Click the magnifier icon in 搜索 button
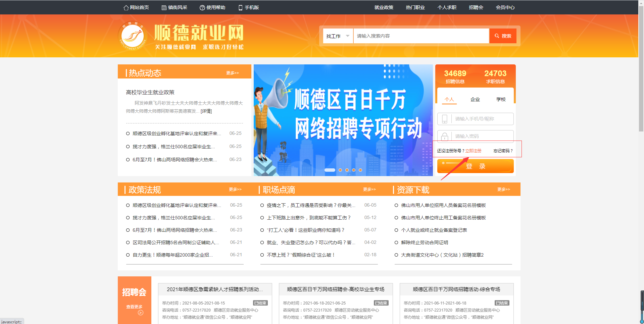 coord(497,36)
